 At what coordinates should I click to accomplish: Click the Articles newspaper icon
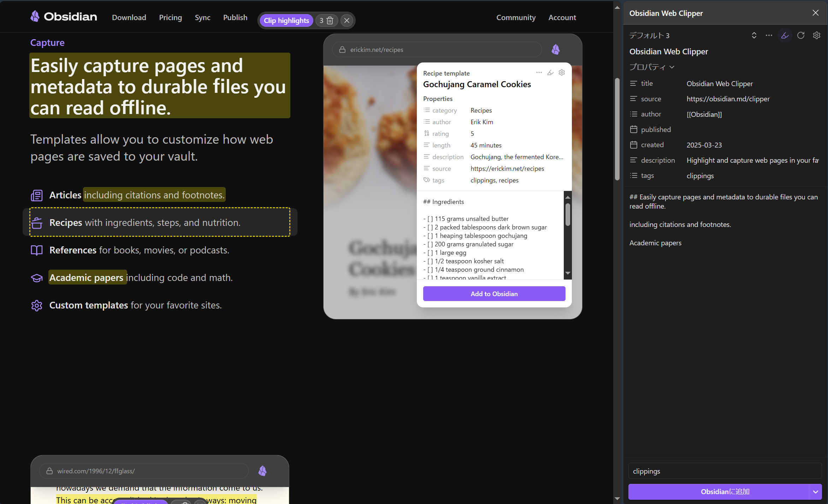tap(37, 195)
